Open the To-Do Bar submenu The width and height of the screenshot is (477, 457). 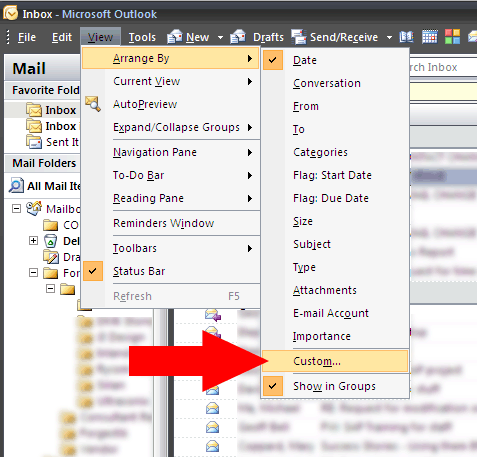(x=171, y=175)
